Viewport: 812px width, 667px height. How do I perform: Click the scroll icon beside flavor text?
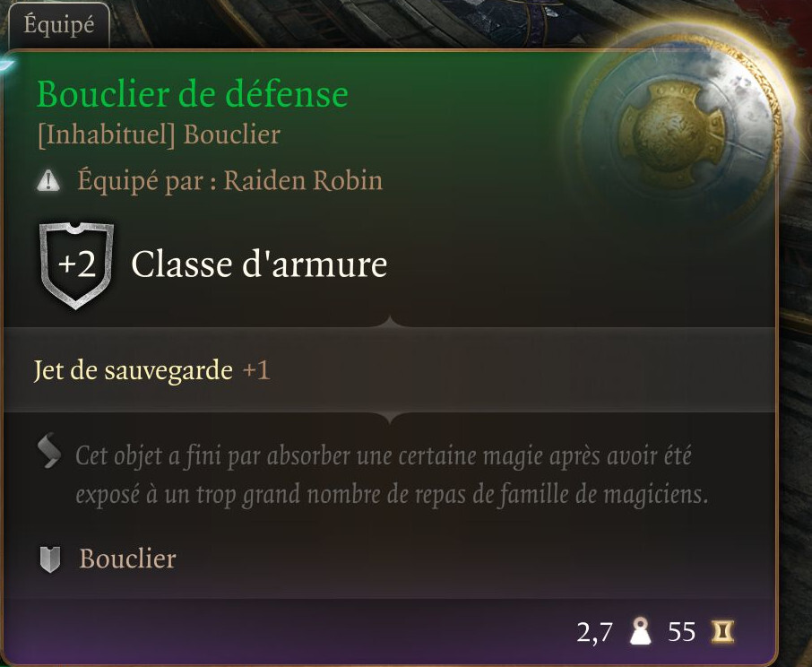pos(49,451)
